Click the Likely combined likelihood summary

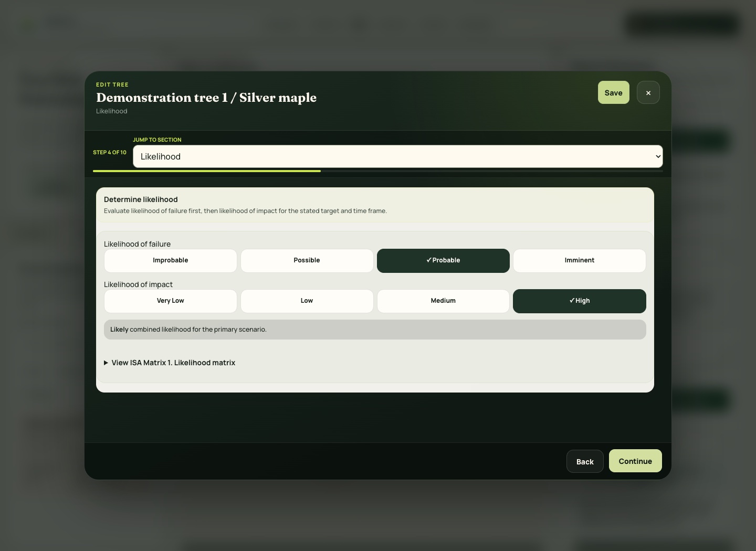[375, 330]
